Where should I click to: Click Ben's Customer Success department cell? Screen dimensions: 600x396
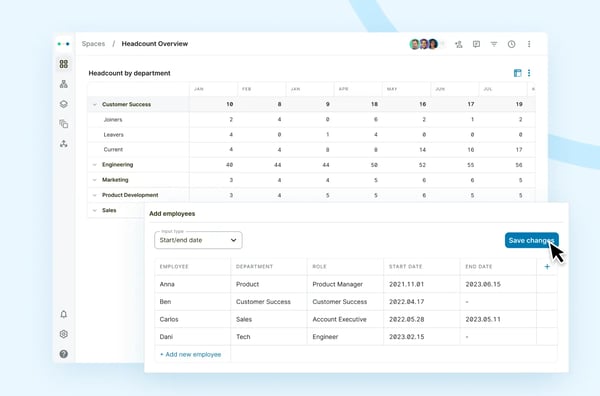pyautogui.click(x=269, y=302)
